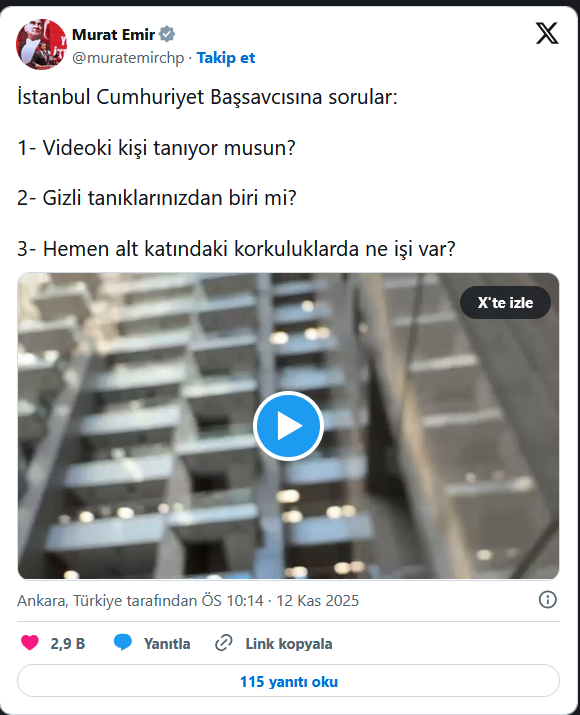Like the tweet with the heart icon
This screenshot has width=580, height=715.
pyautogui.click(x=30, y=643)
